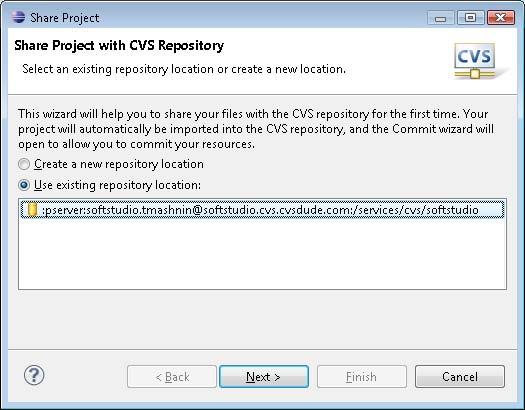Click the disabled < Back button
The image size is (525, 410).
coord(172,377)
